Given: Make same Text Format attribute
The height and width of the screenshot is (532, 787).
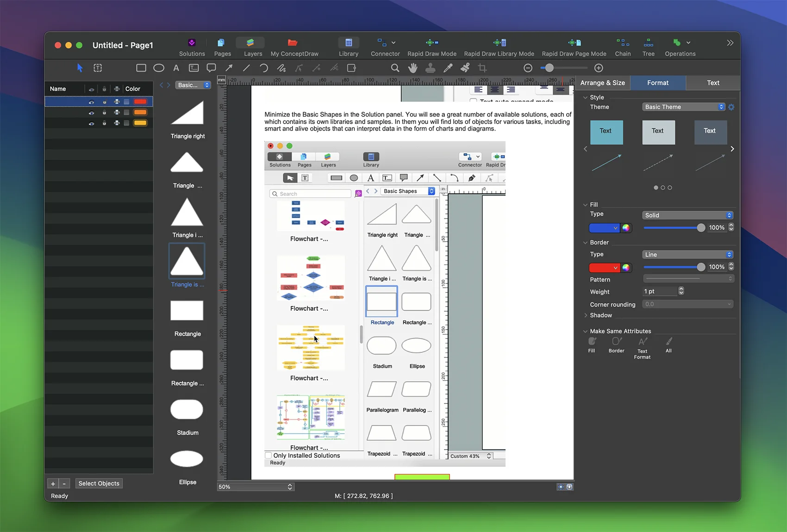Looking at the screenshot, I should [x=642, y=348].
